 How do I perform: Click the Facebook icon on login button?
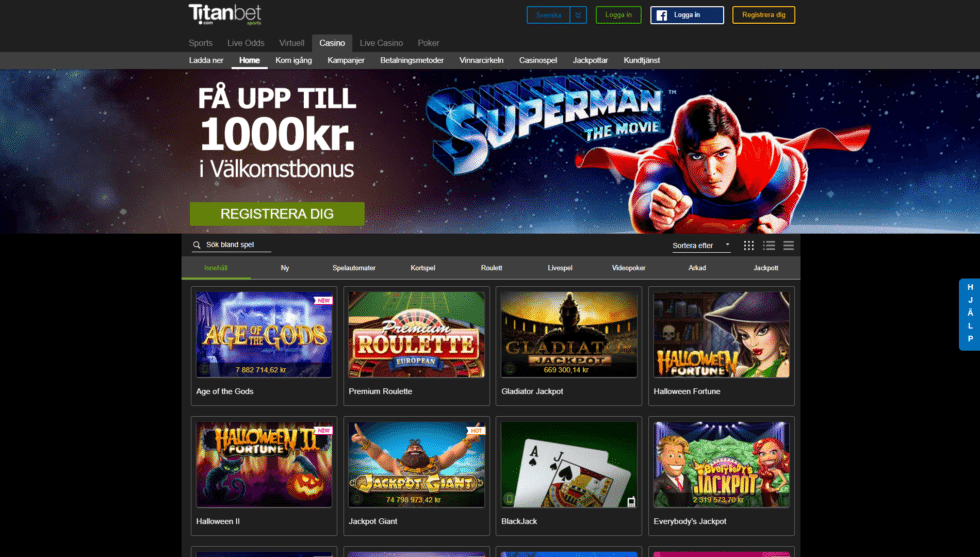click(x=661, y=15)
